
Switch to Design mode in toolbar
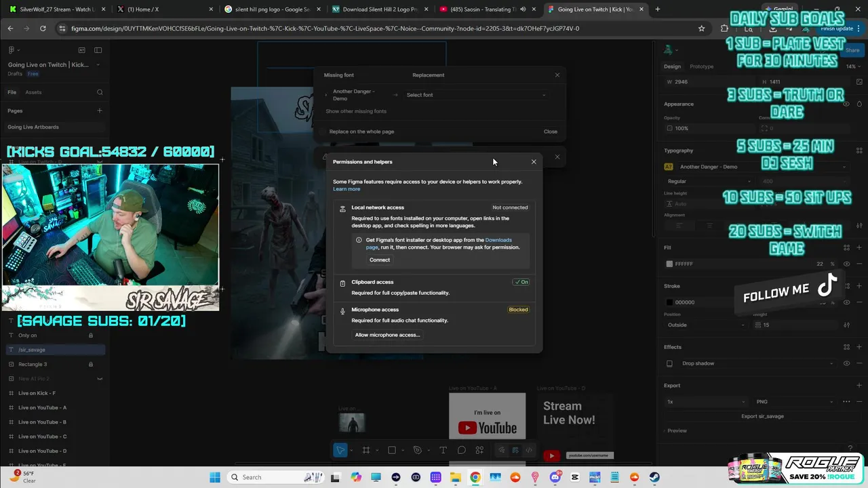coord(515,450)
